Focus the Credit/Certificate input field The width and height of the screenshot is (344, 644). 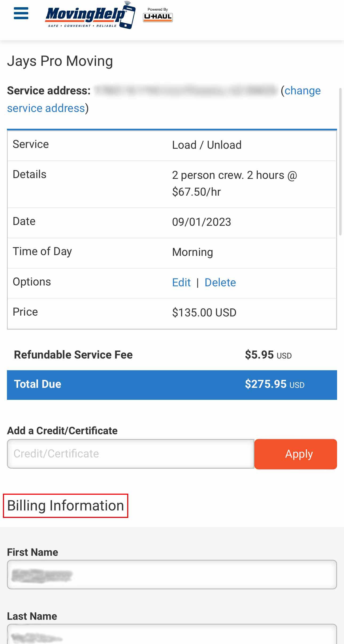click(x=131, y=454)
